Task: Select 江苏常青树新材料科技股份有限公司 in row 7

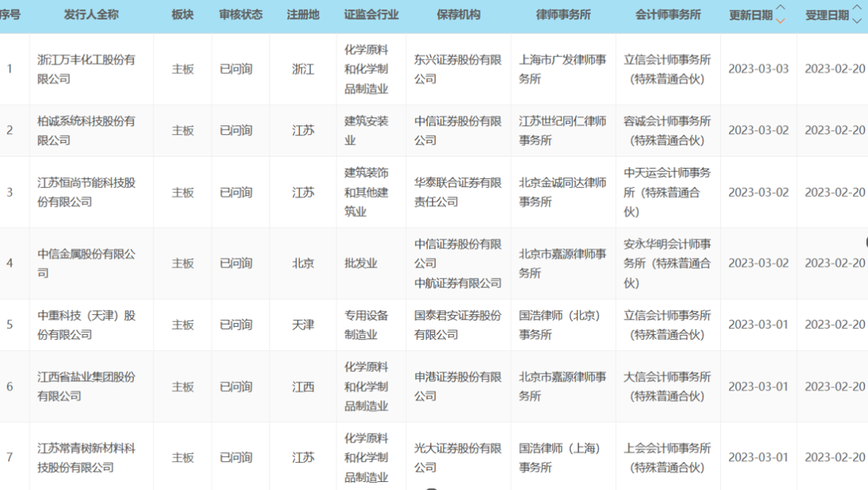Action: (x=86, y=457)
